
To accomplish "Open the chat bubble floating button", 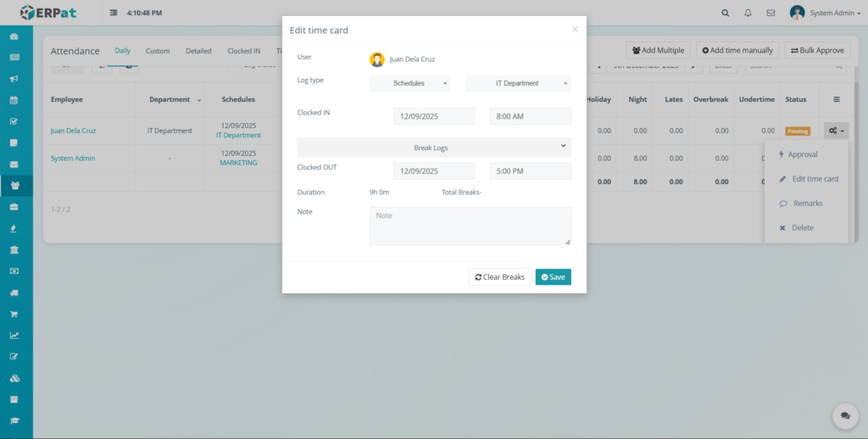I will pos(845,416).
